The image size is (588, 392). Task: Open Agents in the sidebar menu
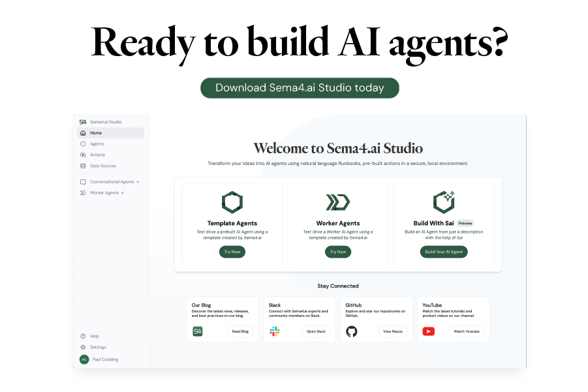point(111,144)
